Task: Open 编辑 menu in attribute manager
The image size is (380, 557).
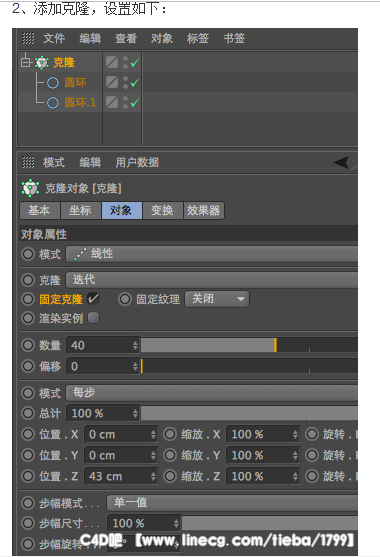Action: coord(90,163)
